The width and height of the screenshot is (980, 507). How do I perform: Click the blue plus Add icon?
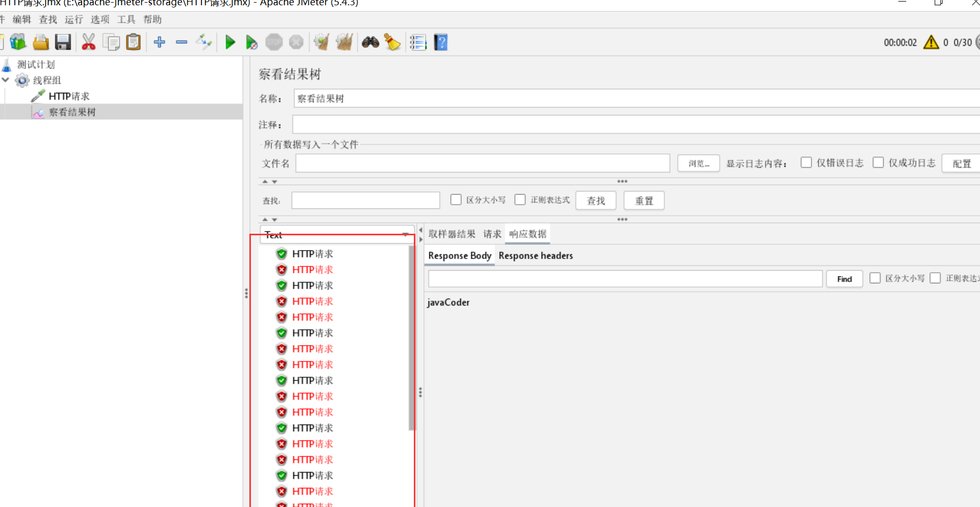click(x=160, y=42)
